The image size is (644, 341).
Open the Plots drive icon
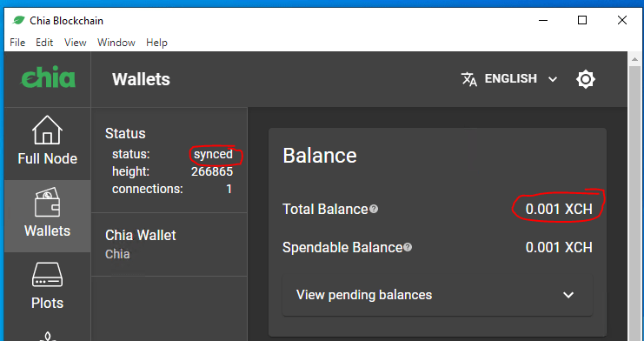47,274
